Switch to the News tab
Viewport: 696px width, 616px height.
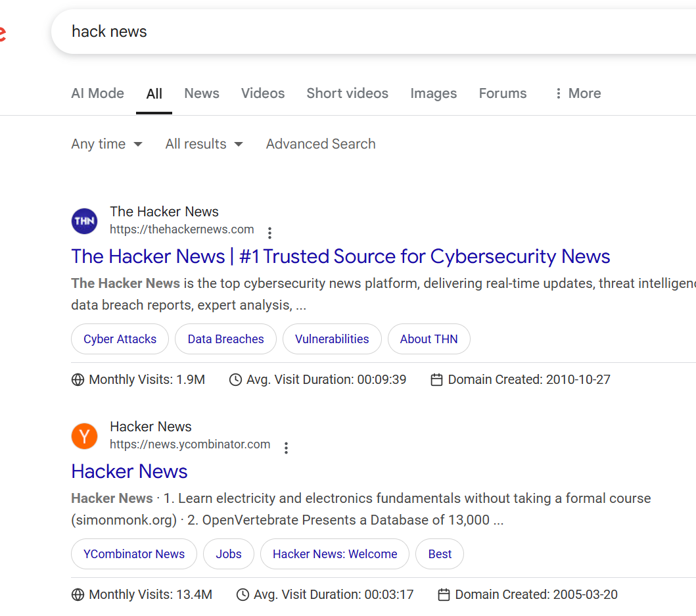(x=202, y=93)
